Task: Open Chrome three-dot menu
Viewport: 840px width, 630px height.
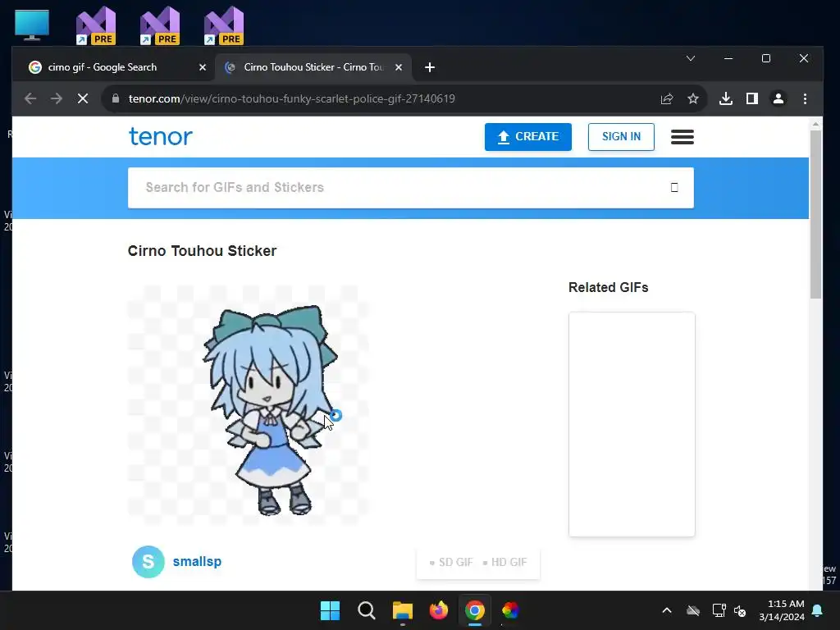Action: [805, 98]
